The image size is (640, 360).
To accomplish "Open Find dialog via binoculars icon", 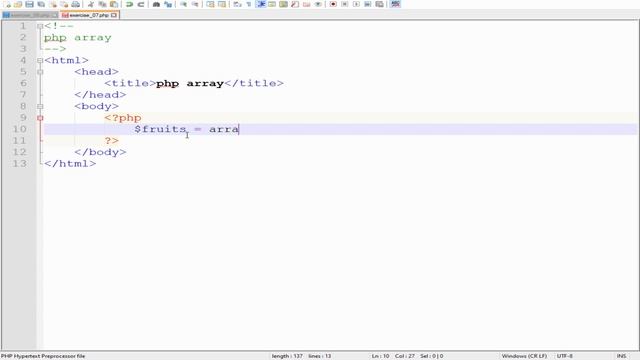I will (x=156, y=4).
